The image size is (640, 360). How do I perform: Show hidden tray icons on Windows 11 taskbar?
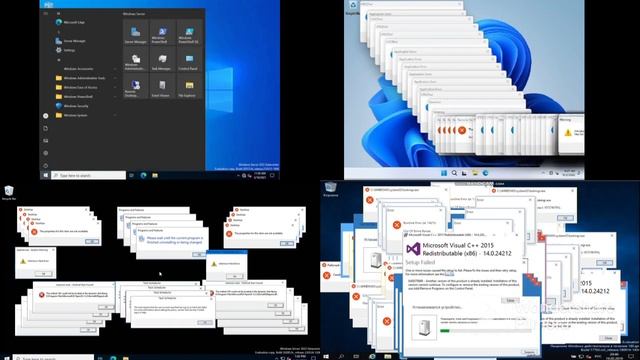coord(543,173)
